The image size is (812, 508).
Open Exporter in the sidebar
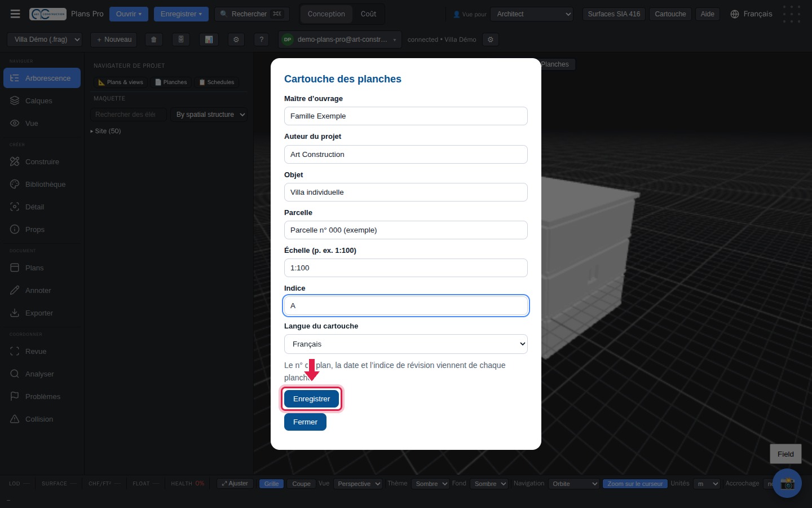(42, 313)
